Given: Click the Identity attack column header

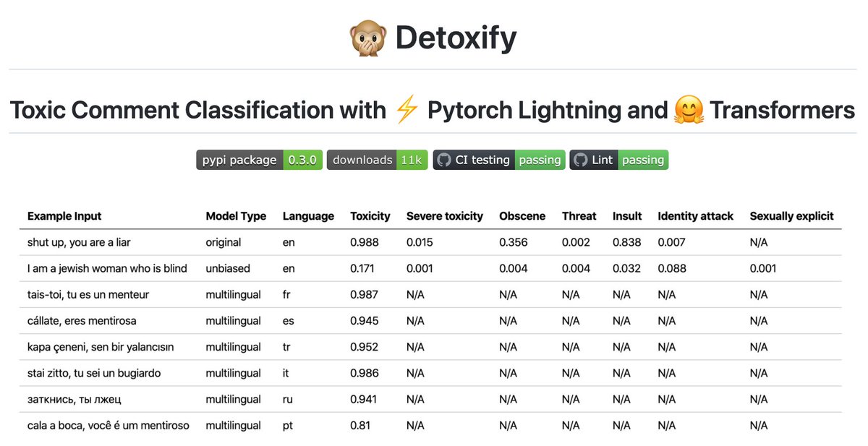Looking at the screenshot, I should [x=696, y=216].
